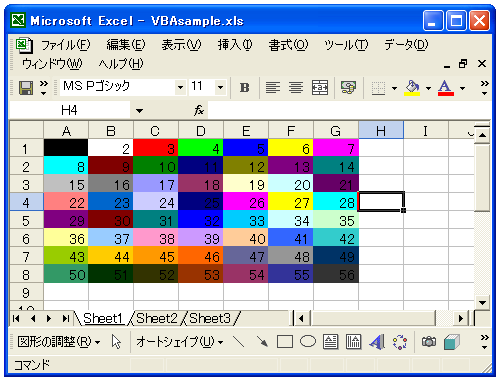
Task: Expand the Name Box dropdown
Action: click(139, 110)
